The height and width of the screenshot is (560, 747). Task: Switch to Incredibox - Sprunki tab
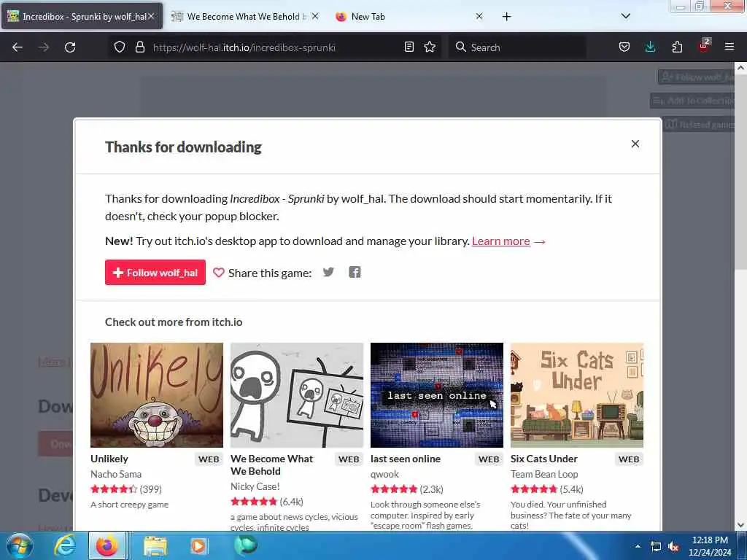click(82, 16)
